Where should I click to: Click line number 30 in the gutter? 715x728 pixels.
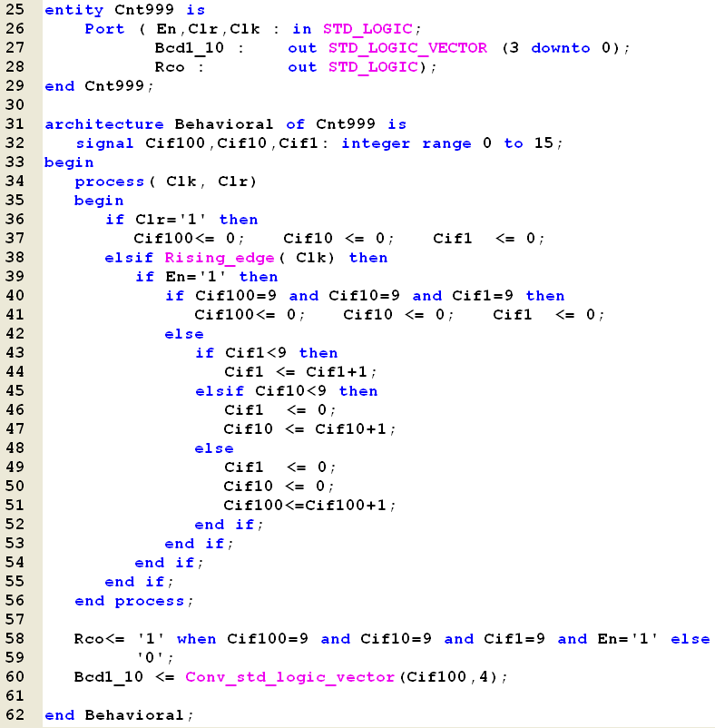[x=15, y=105]
